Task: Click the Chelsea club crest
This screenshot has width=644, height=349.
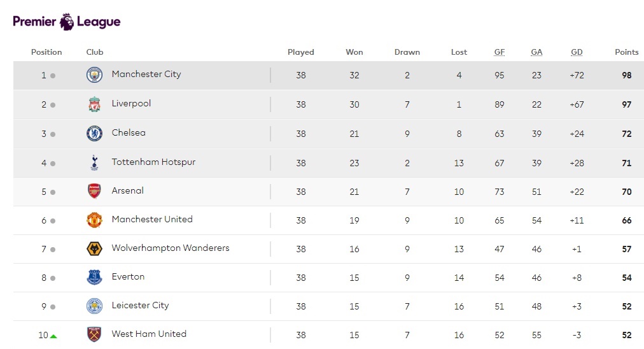Action: tap(94, 134)
